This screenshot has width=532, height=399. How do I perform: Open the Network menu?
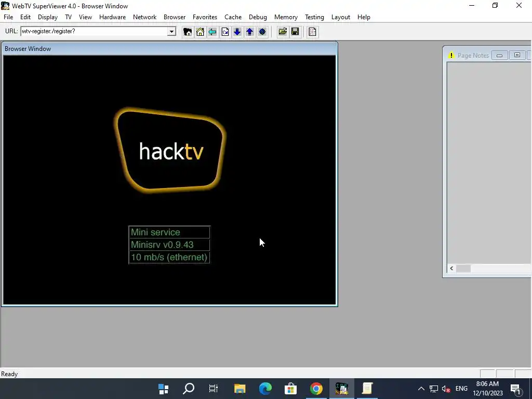tap(144, 17)
